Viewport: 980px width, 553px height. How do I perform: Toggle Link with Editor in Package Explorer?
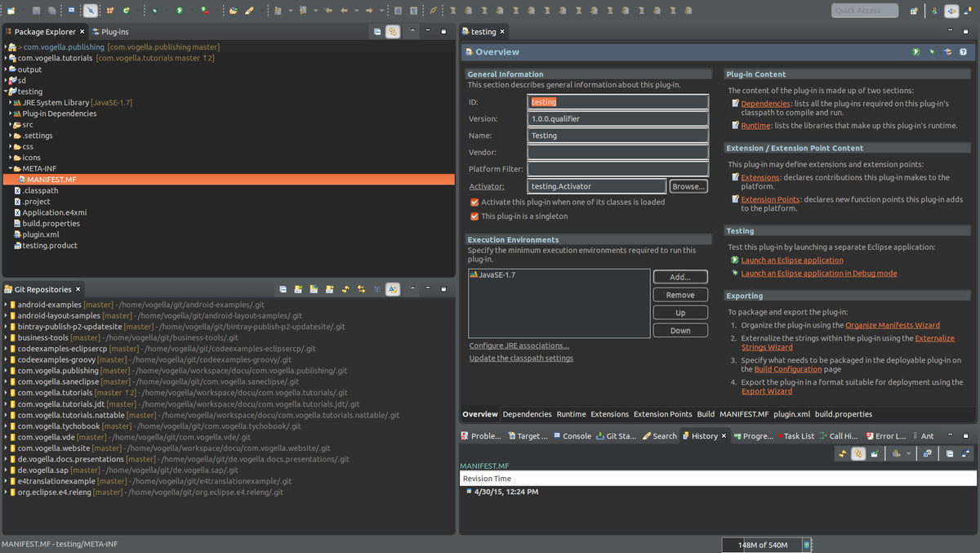click(393, 31)
